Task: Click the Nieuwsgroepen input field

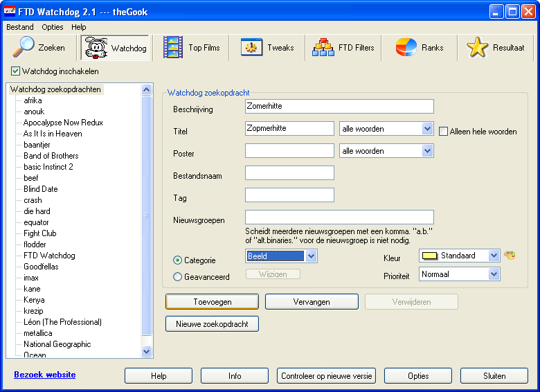Action: [339, 217]
